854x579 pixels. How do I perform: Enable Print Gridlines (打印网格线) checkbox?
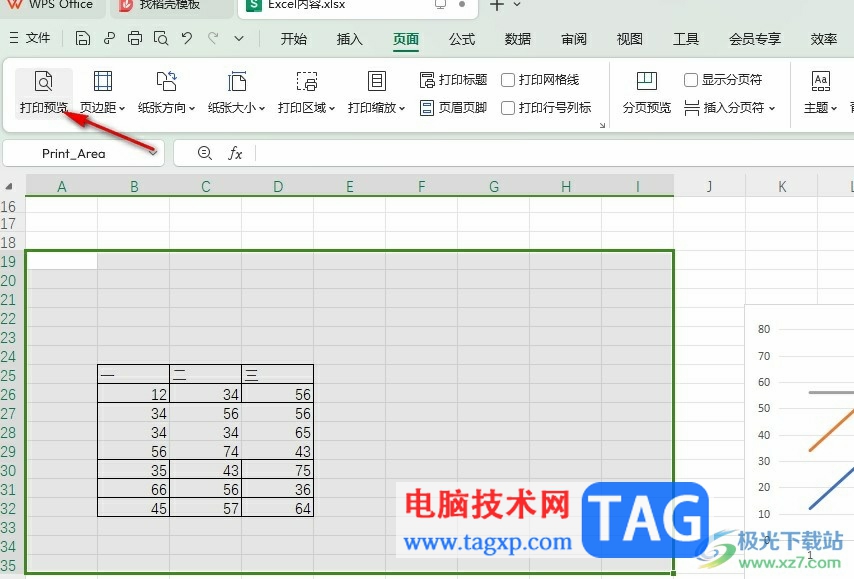pos(508,80)
